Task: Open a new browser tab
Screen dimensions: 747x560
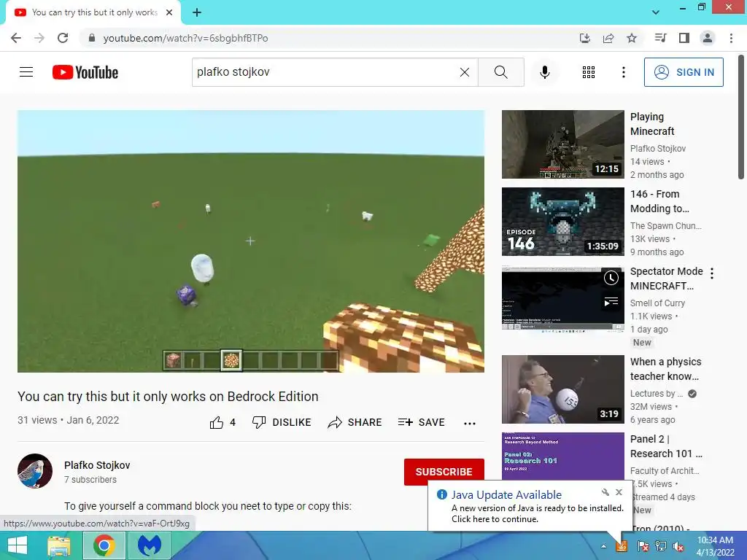Action: [197, 12]
